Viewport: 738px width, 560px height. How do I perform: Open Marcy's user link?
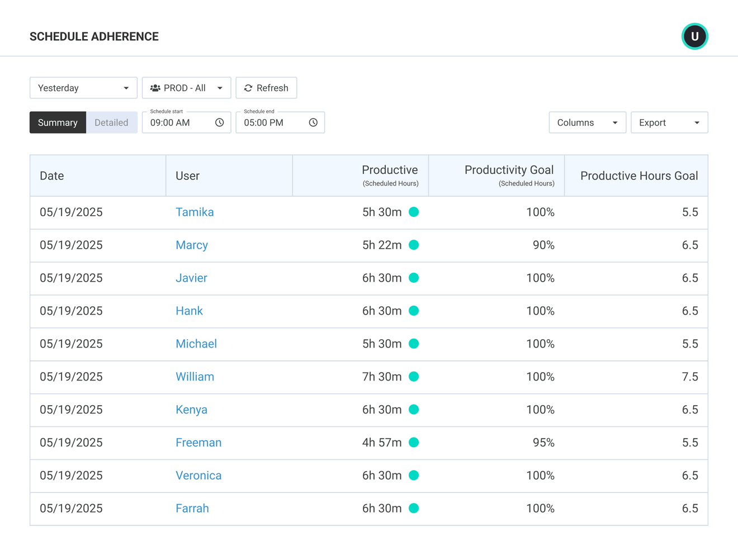pos(192,245)
